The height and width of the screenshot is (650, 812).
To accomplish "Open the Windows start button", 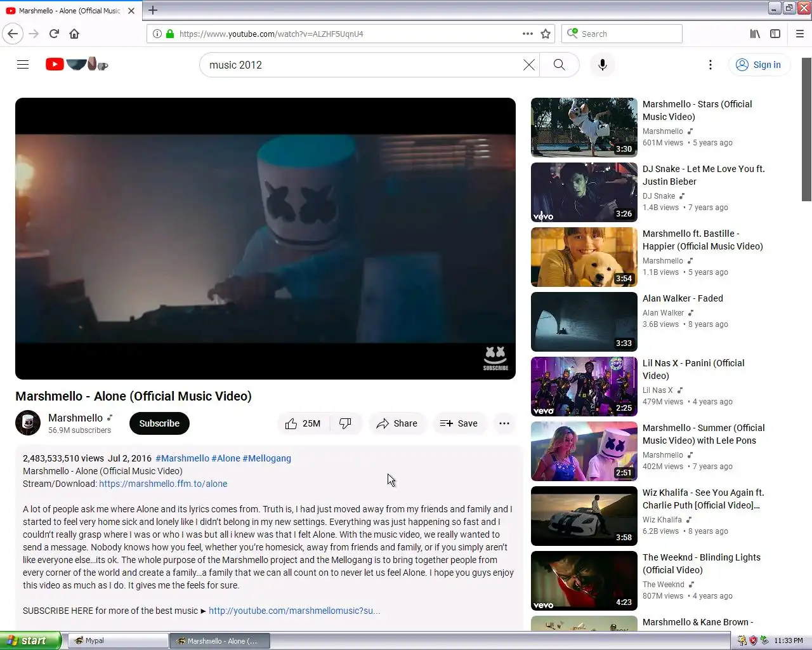I will coord(30,640).
